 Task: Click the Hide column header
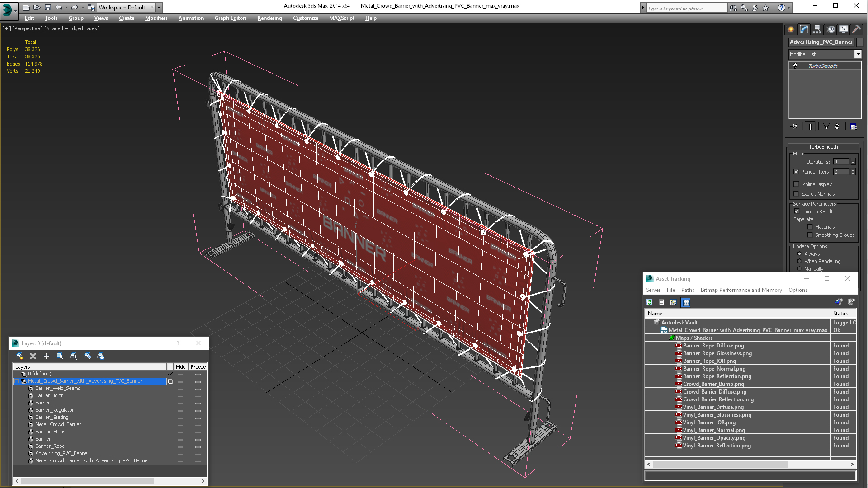[180, 367]
